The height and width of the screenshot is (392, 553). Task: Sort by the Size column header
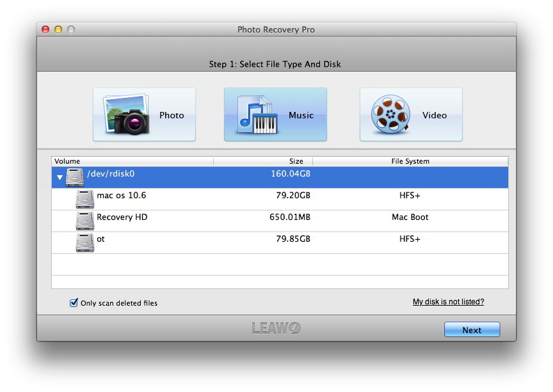click(x=263, y=161)
